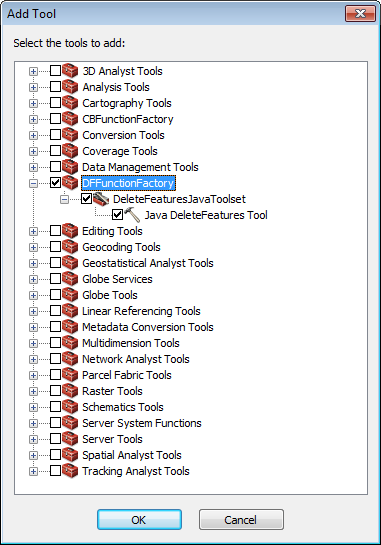The width and height of the screenshot is (381, 545).
Task: Close the Add Tool dialog
Action: click(360, 14)
